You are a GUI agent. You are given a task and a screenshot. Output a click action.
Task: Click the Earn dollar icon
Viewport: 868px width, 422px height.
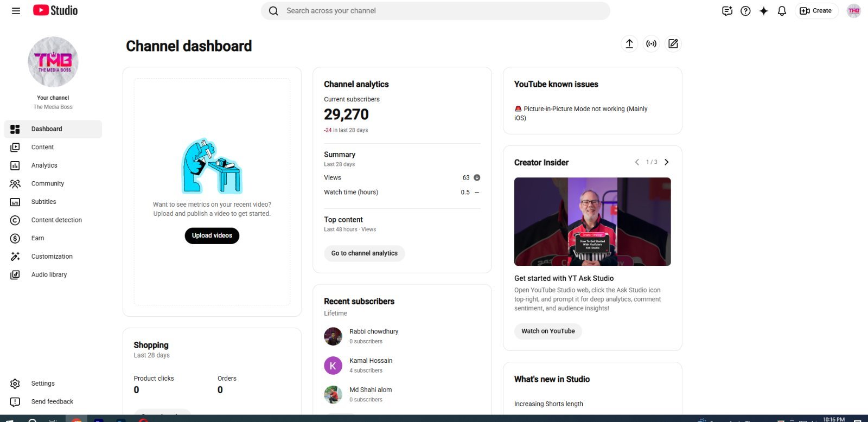pyautogui.click(x=15, y=238)
